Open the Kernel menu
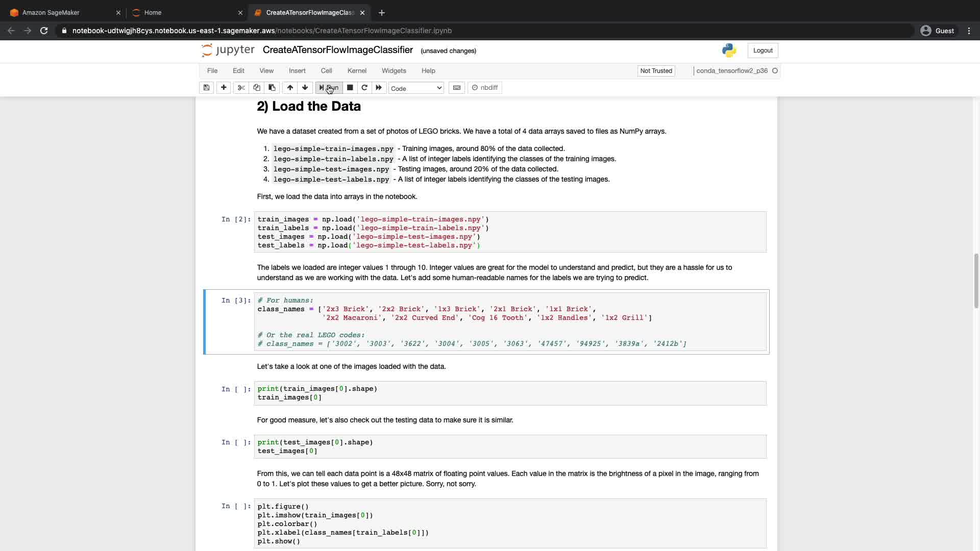 pos(357,71)
